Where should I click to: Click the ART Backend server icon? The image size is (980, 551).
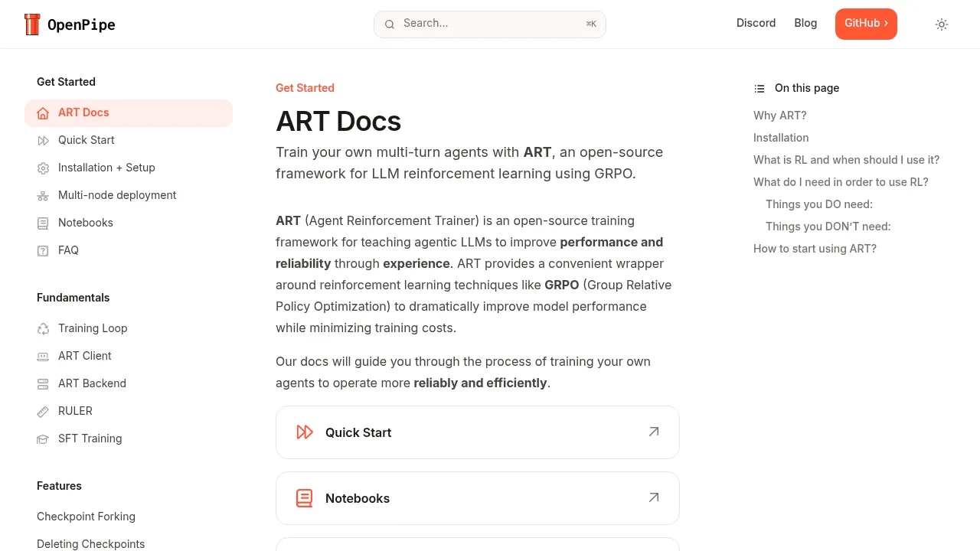[43, 384]
